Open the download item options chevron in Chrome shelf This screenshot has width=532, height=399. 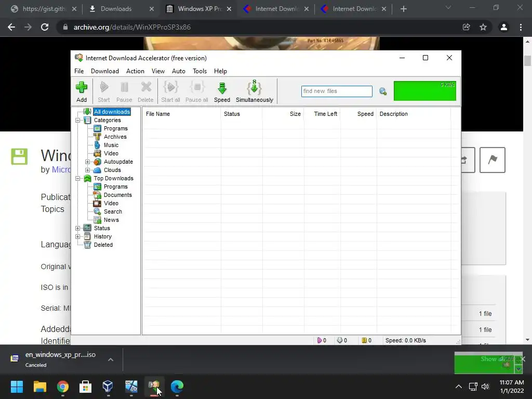pyautogui.click(x=111, y=360)
